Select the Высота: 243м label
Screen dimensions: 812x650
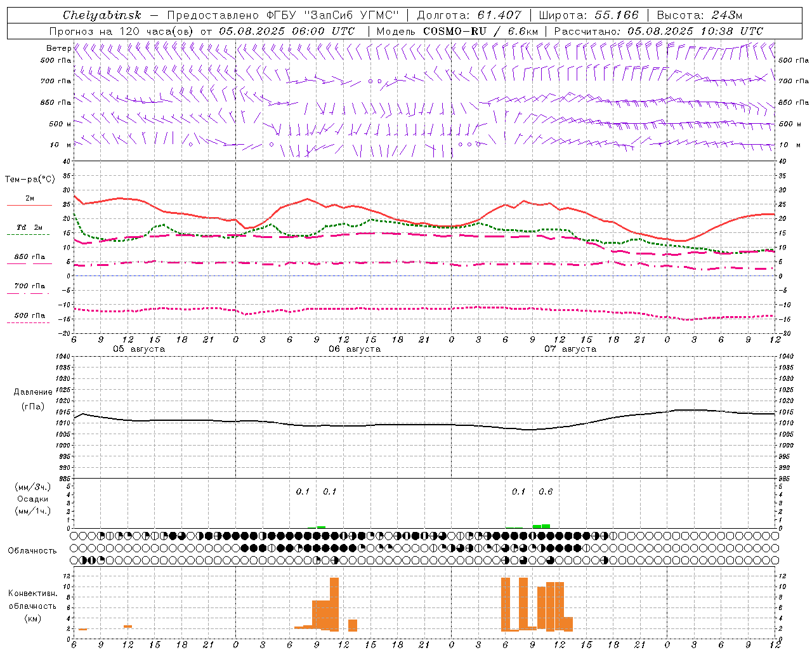700,15
